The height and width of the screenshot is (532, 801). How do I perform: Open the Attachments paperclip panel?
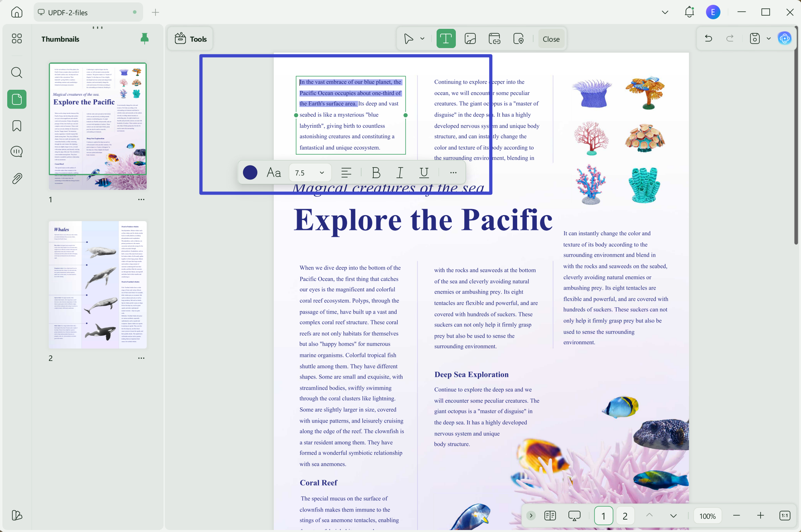tap(17, 178)
